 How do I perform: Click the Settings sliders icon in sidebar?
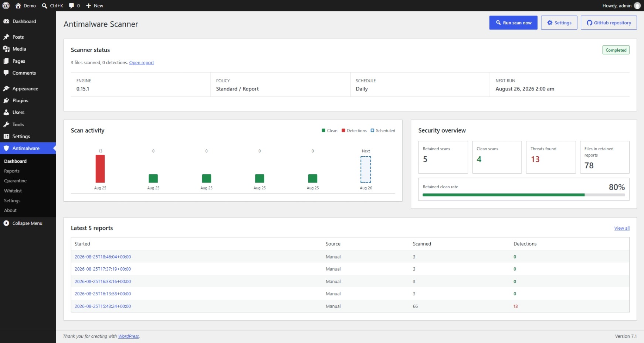click(6, 136)
